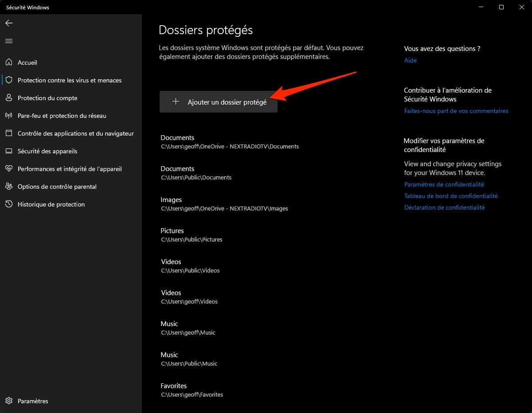The image size is (532, 413).
Task: Open the Aide link
Action: (411, 60)
